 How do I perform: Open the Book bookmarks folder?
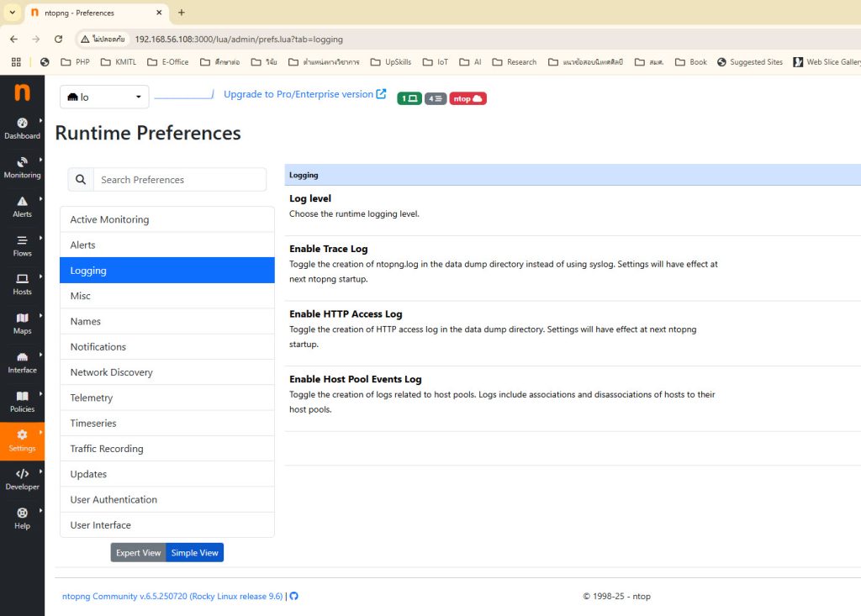coord(691,62)
